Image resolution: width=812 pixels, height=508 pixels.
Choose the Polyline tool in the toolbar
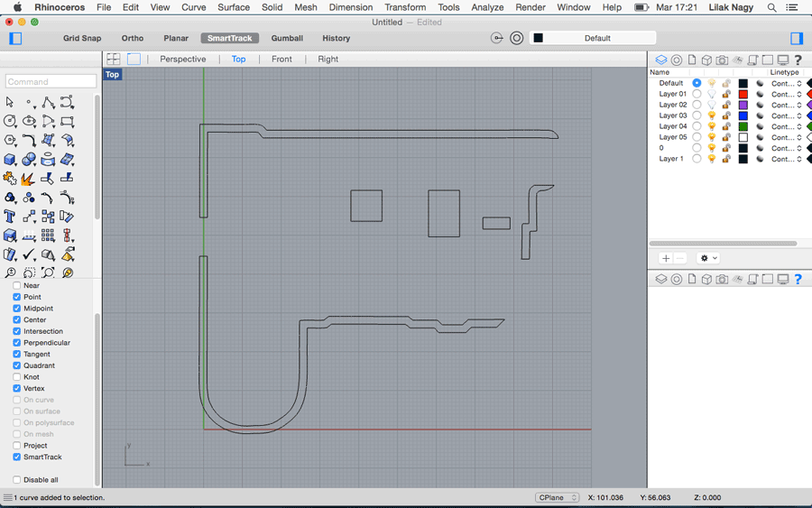click(x=48, y=102)
